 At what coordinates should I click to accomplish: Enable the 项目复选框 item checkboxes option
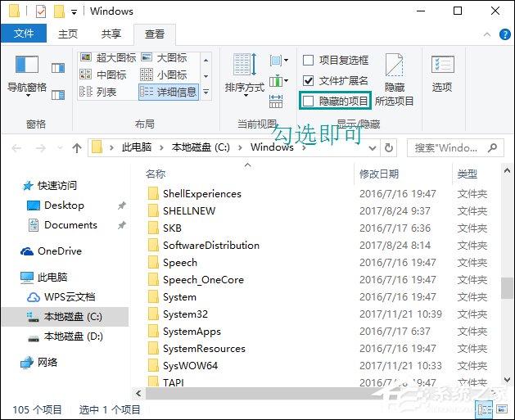point(336,60)
